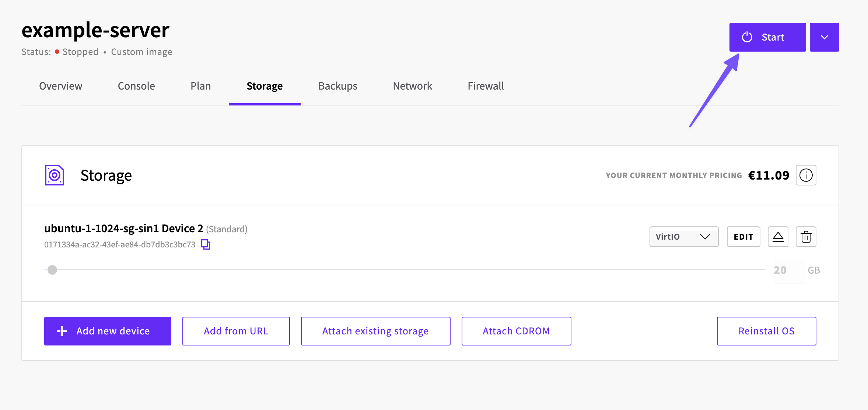Expand the dropdown arrow beside Start
This screenshot has height=410, width=868.
click(824, 37)
